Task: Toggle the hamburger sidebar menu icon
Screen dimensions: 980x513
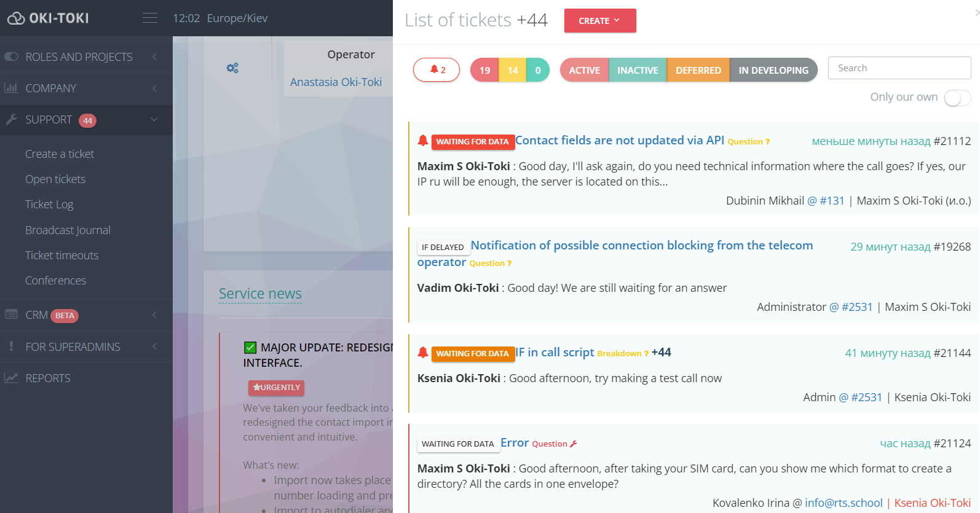Action: (150, 18)
